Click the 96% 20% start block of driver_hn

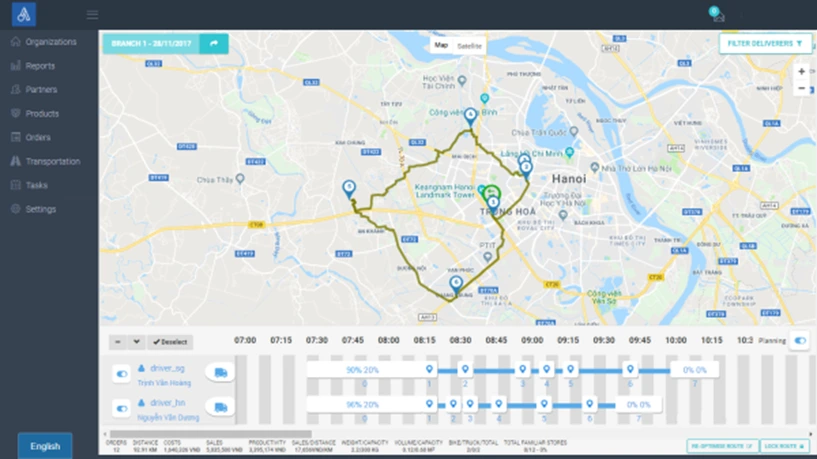(x=363, y=405)
